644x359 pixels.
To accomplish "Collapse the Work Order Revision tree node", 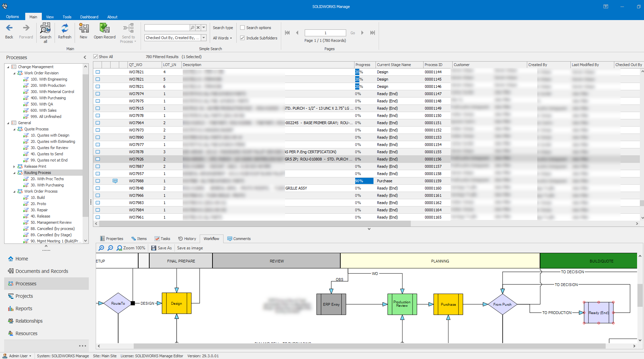I will (x=14, y=73).
